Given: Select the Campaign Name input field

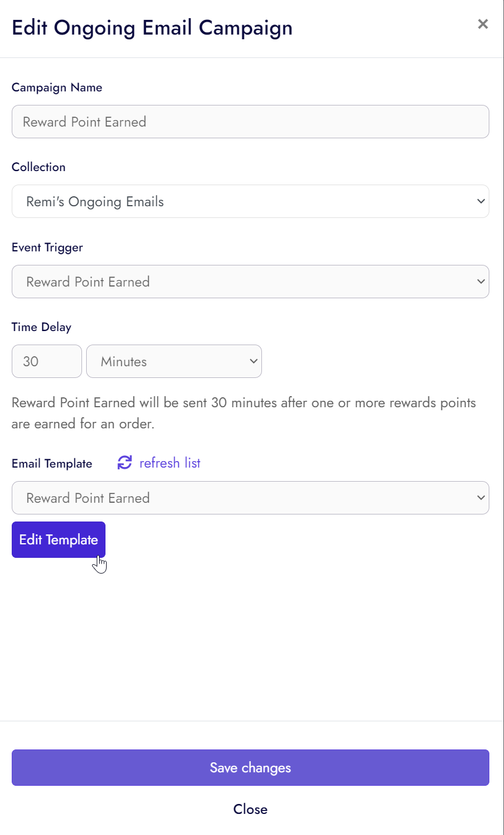Looking at the screenshot, I should [x=250, y=121].
